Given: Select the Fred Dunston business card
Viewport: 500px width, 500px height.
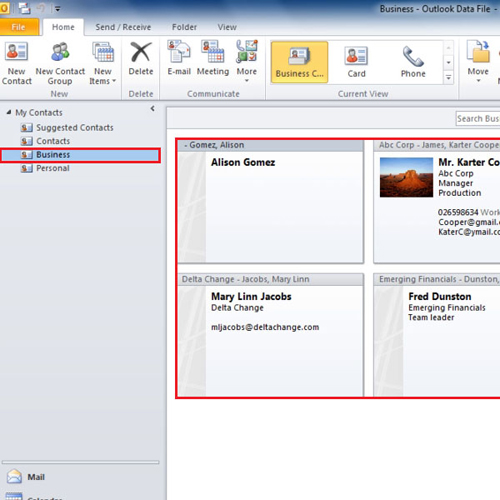Looking at the screenshot, I should click(437, 335).
